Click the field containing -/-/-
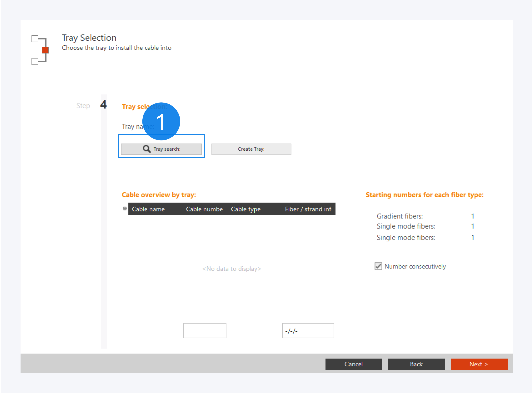This screenshot has width=532, height=393. pyautogui.click(x=308, y=331)
